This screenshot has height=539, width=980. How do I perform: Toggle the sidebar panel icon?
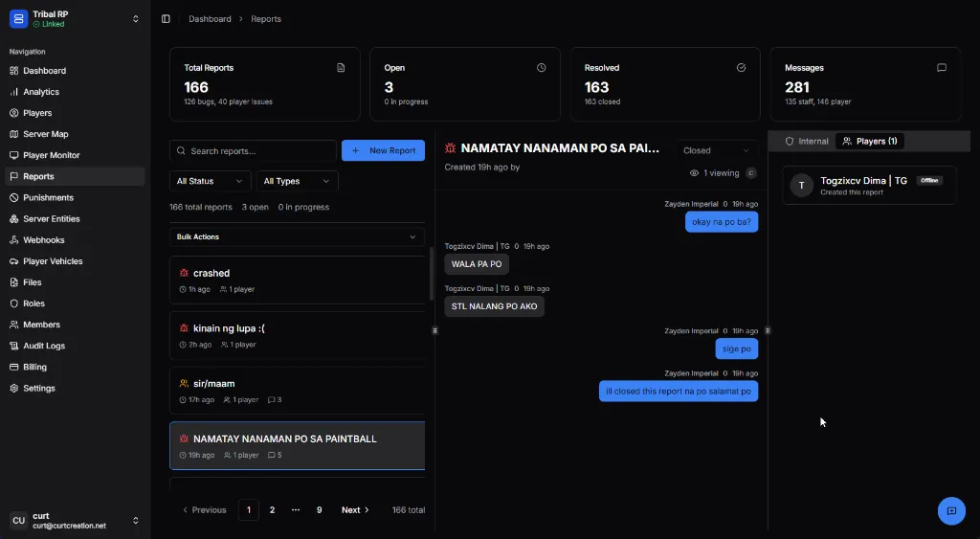click(166, 19)
